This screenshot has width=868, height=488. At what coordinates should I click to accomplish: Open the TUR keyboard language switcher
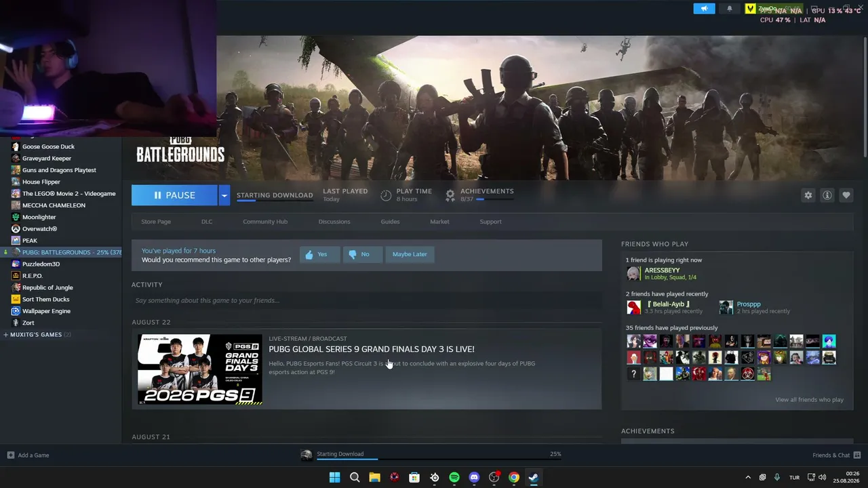(x=794, y=477)
